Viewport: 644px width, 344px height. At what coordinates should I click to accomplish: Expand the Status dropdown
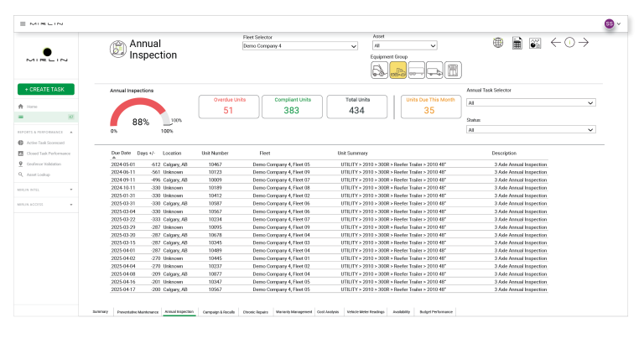tap(531, 130)
